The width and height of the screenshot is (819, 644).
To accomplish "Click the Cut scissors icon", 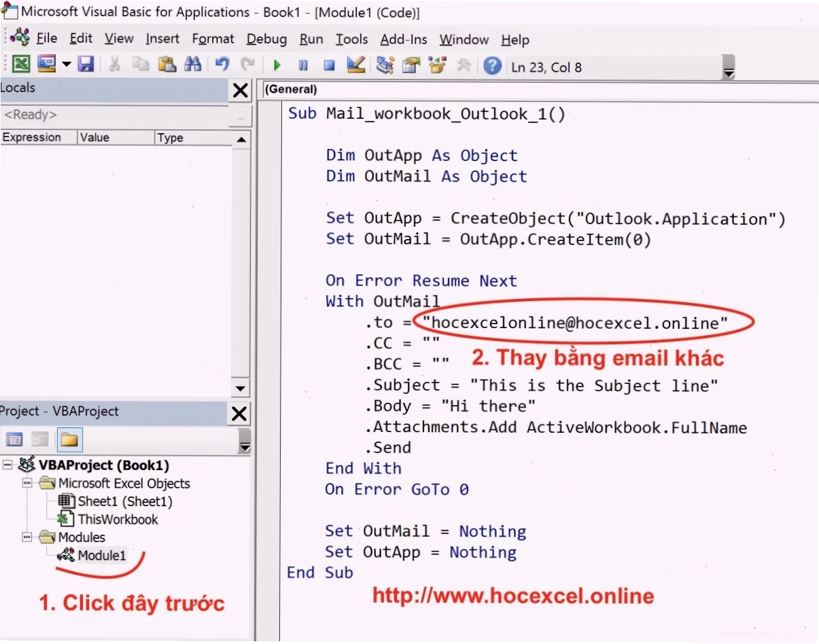I will 115,65.
